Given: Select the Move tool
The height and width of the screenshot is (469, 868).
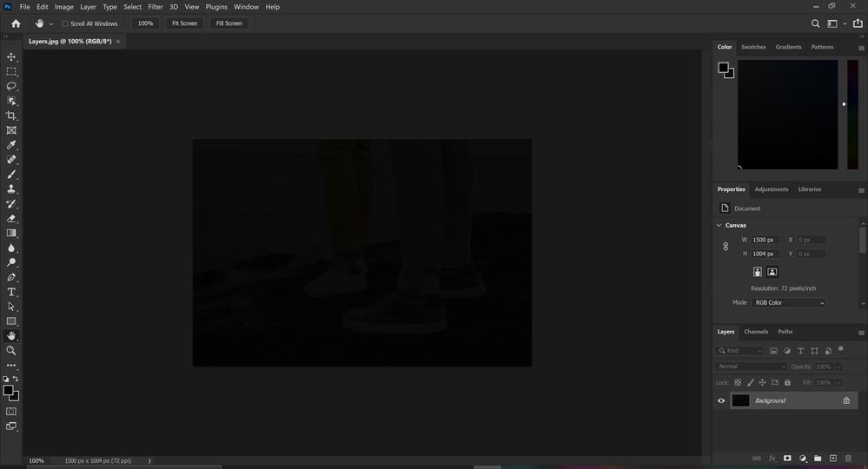Looking at the screenshot, I should (11, 57).
